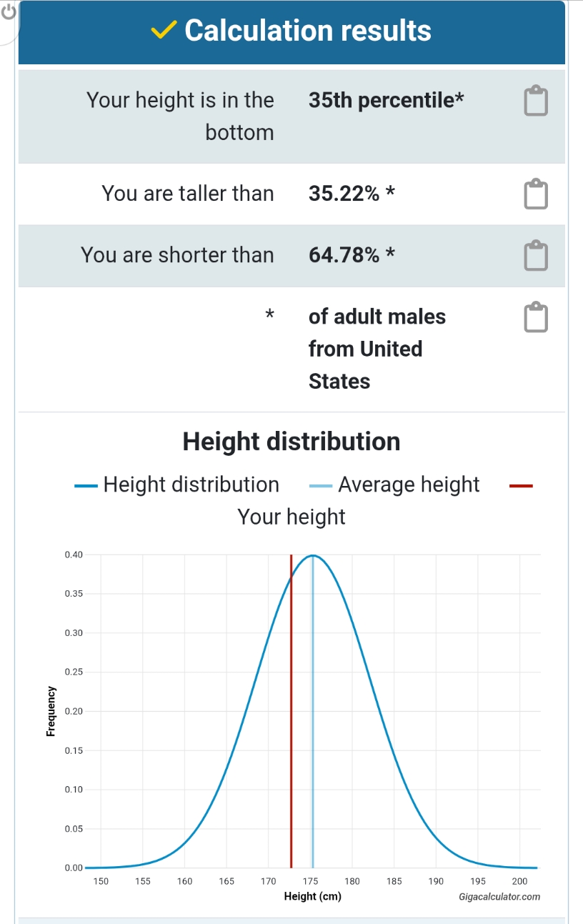Open the Gigacalculator.com chart credit
Screen dimensions: 583x924
tap(499, 897)
